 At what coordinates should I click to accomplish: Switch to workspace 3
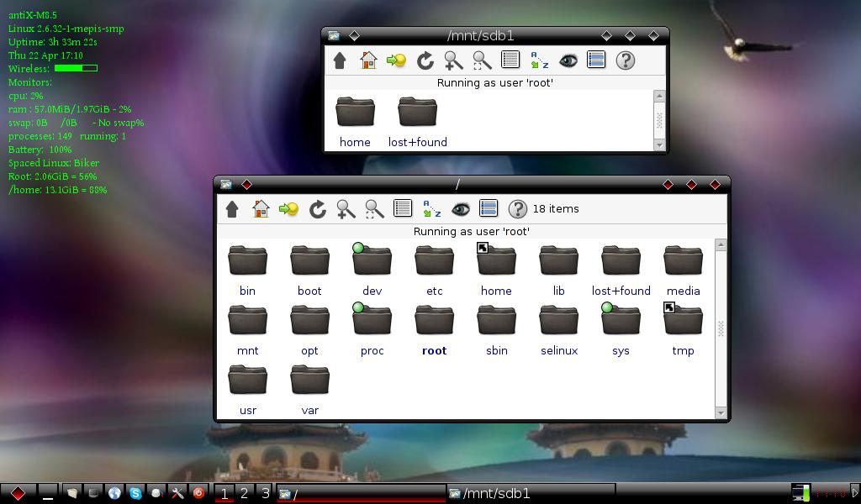click(x=265, y=493)
